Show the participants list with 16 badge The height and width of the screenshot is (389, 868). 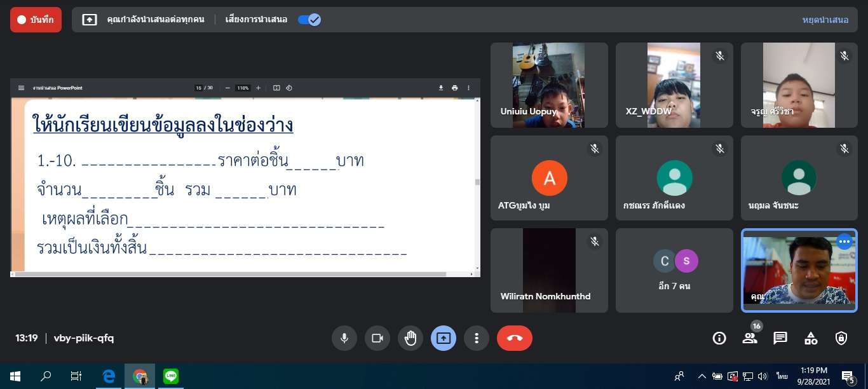[x=750, y=338]
